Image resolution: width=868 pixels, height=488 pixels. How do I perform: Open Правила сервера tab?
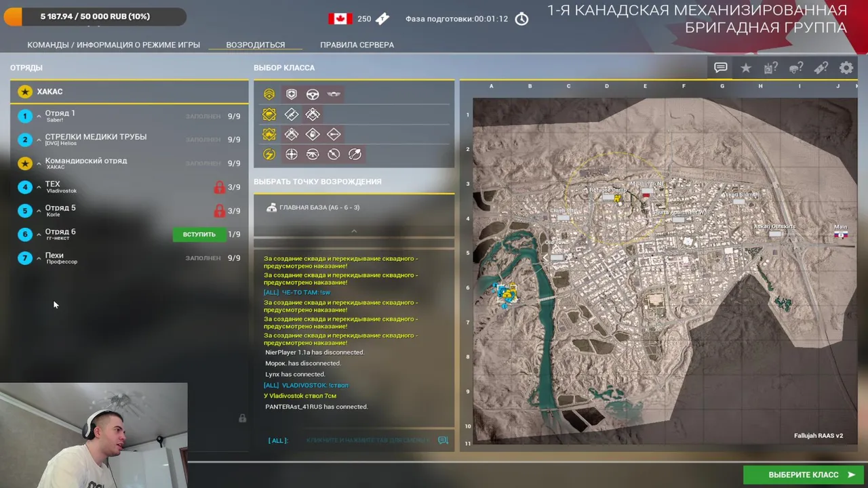point(357,45)
